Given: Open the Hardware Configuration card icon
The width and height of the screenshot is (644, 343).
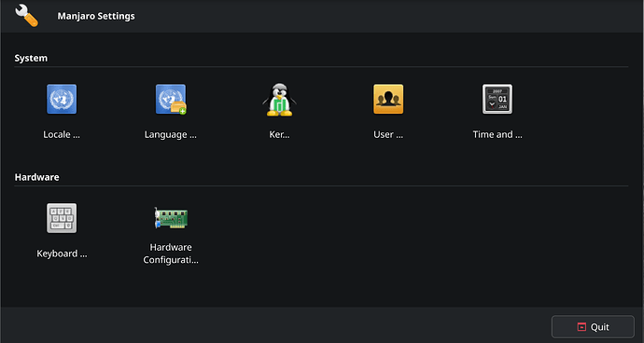Looking at the screenshot, I should point(171,218).
